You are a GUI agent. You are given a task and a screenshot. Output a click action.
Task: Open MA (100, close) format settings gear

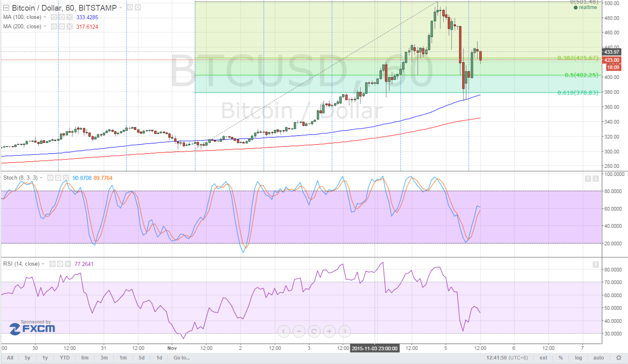pyautogui.click(x=62, y=17)
